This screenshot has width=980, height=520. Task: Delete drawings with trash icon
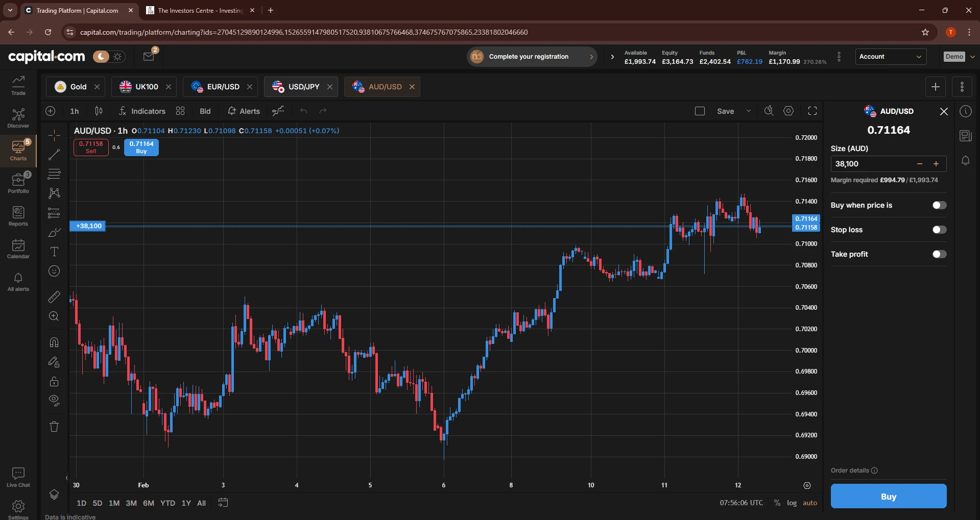54,427
